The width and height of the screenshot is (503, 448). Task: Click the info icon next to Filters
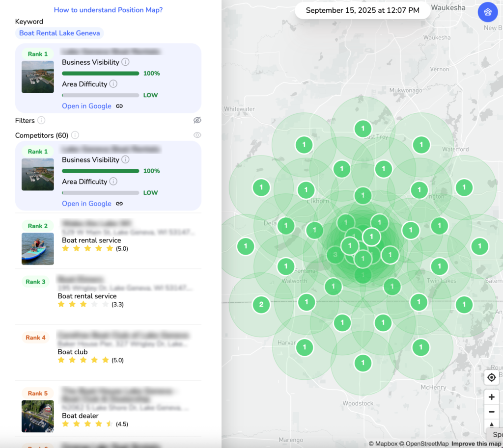pyautogui.click(x=41, y=120)
